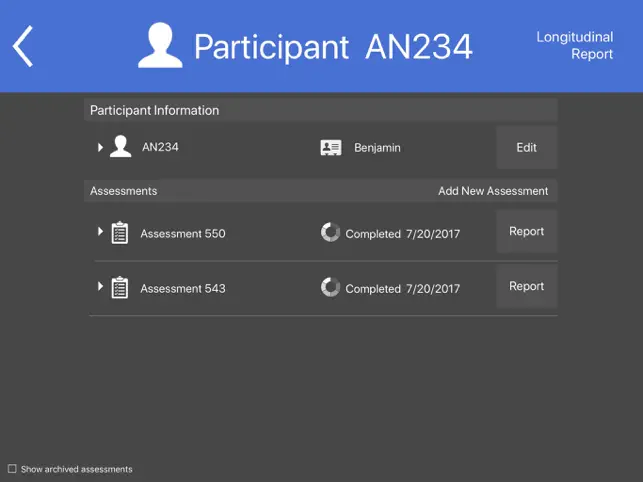Click 'Completed 7/20/2017' for Assessment 550
This screenshot has width=643, height=482.
[x=403, y=234]
